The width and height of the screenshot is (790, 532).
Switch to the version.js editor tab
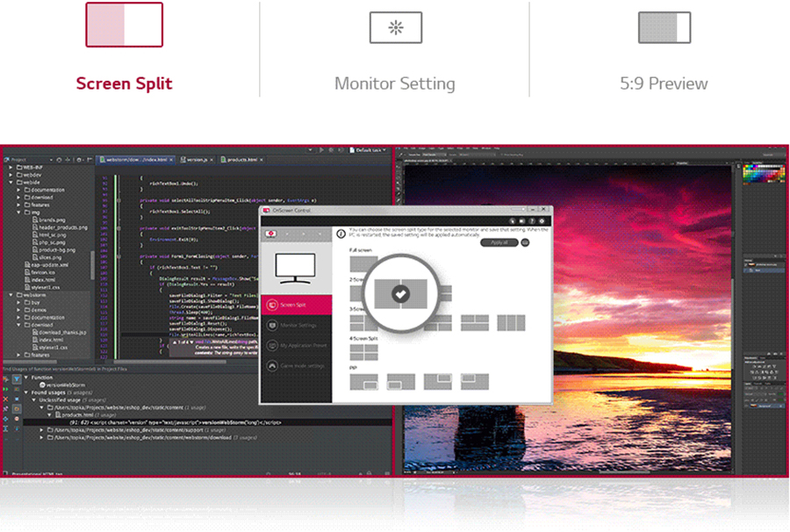coord(196,160)
